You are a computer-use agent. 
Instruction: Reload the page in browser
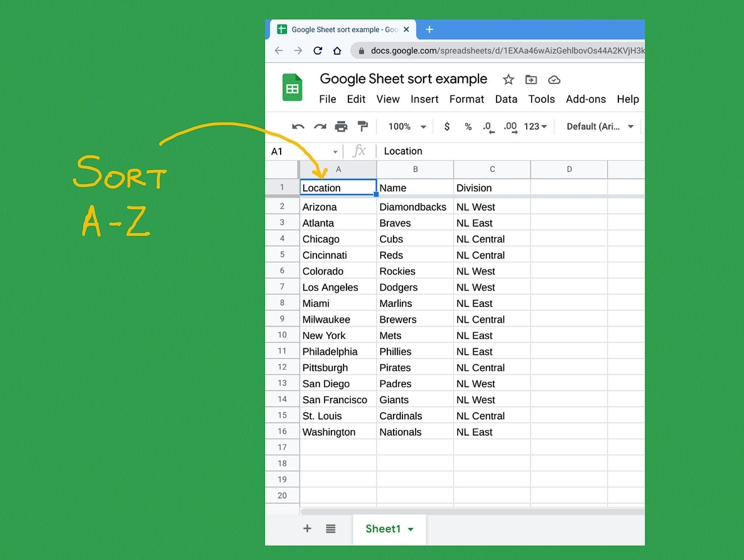click(318, 51)
